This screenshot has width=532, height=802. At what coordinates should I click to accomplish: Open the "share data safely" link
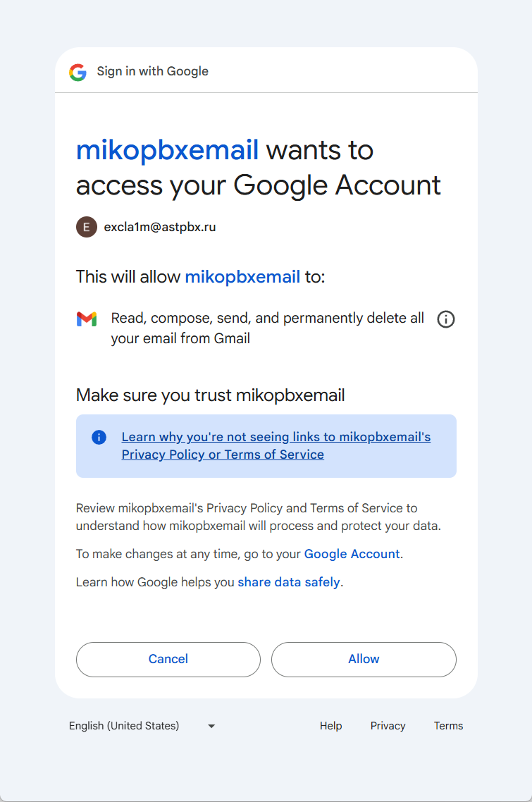tap(289, 582)
